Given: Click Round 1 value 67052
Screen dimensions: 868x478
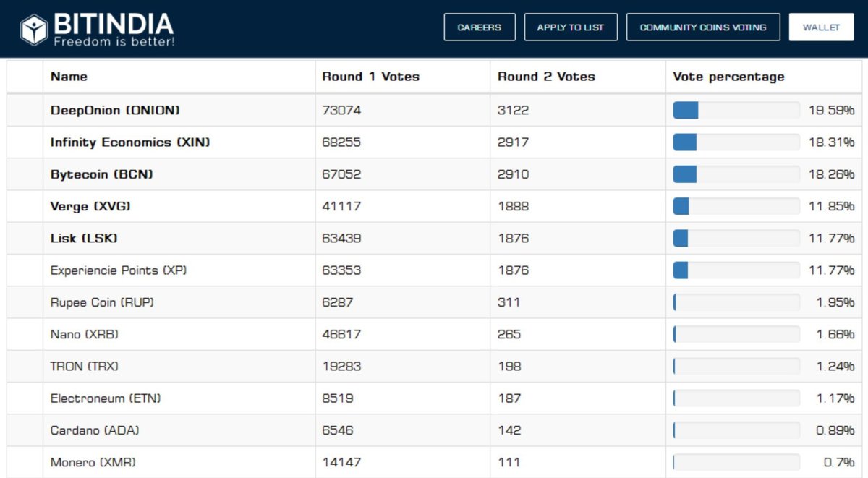Looking at the screenshot, I should pyautogui.click(x=341, y=174).
